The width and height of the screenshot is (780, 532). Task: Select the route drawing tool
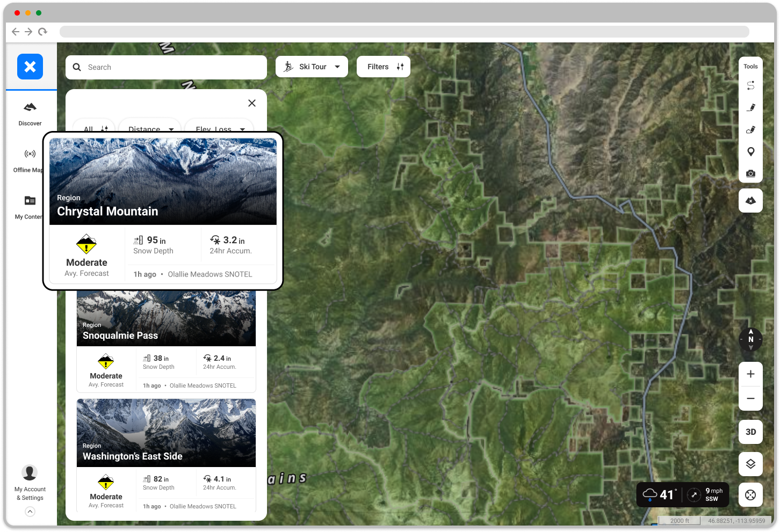pos(751,85)
